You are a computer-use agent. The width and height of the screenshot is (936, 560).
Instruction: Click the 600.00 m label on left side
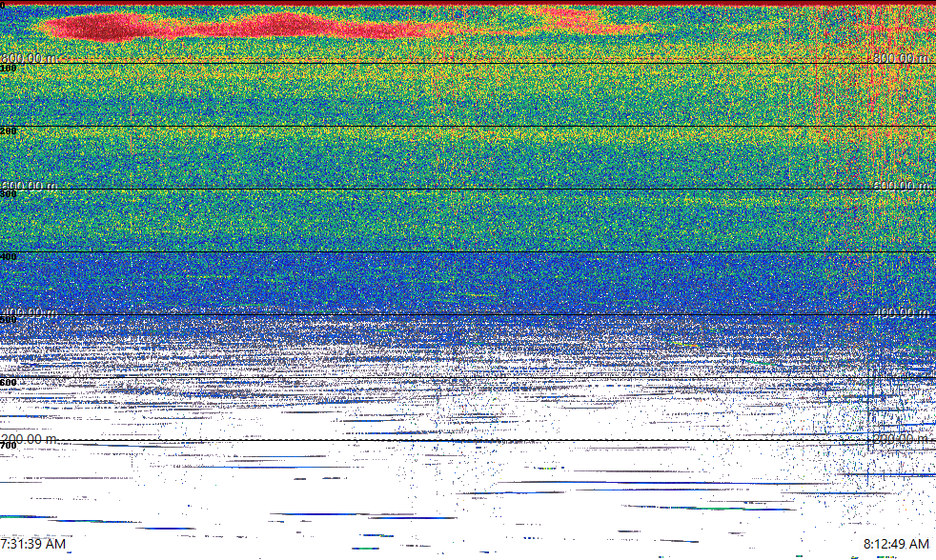29,186
